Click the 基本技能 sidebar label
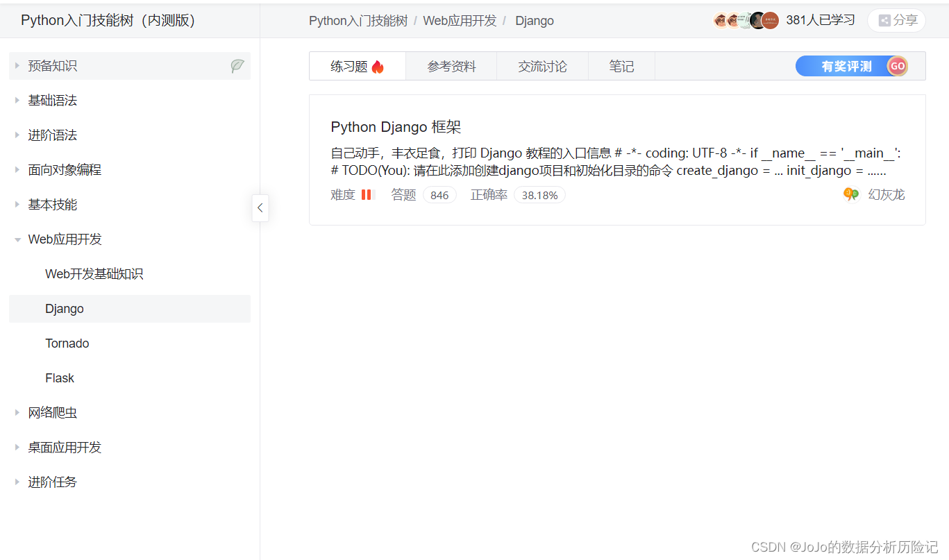This screenshot has width=949, height=560. coord(52,205)
